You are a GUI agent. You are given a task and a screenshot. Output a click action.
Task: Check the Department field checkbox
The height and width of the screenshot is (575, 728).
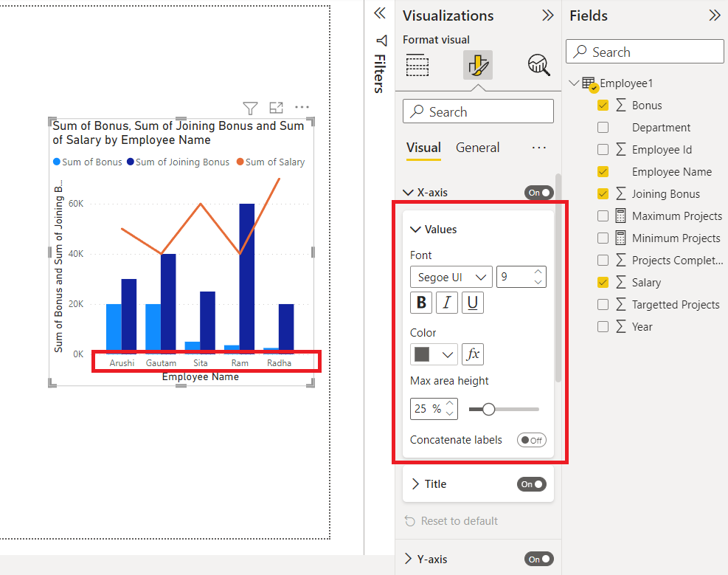tap(603, 127)
